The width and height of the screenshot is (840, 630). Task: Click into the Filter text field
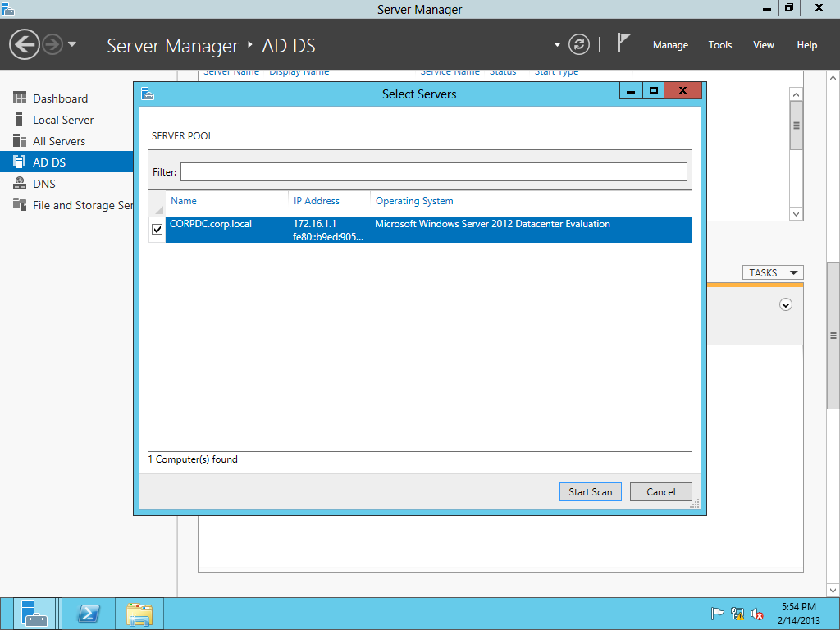coord(433,171)
